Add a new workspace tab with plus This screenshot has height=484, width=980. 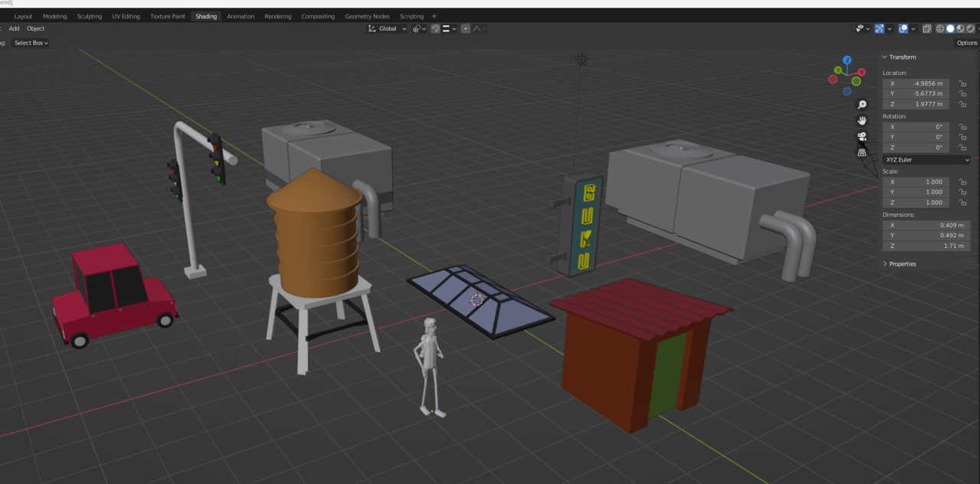(x=434, y=16)
